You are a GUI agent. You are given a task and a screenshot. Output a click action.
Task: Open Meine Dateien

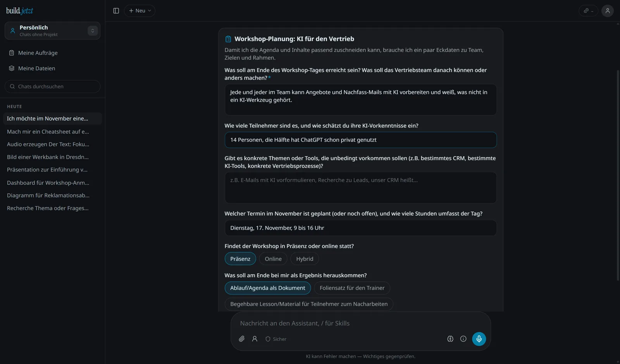click(52, 68)
